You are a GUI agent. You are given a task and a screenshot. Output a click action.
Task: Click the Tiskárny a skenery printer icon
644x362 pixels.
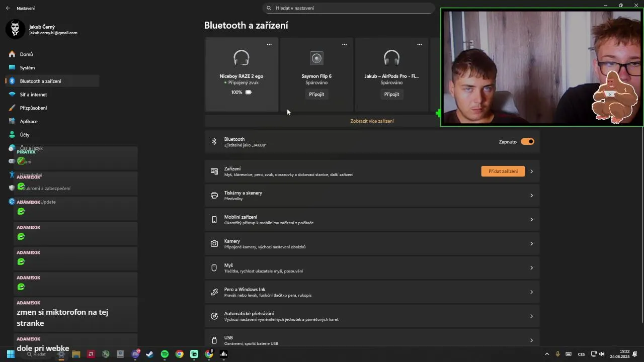pyautogui.click(x=214, y=196)
